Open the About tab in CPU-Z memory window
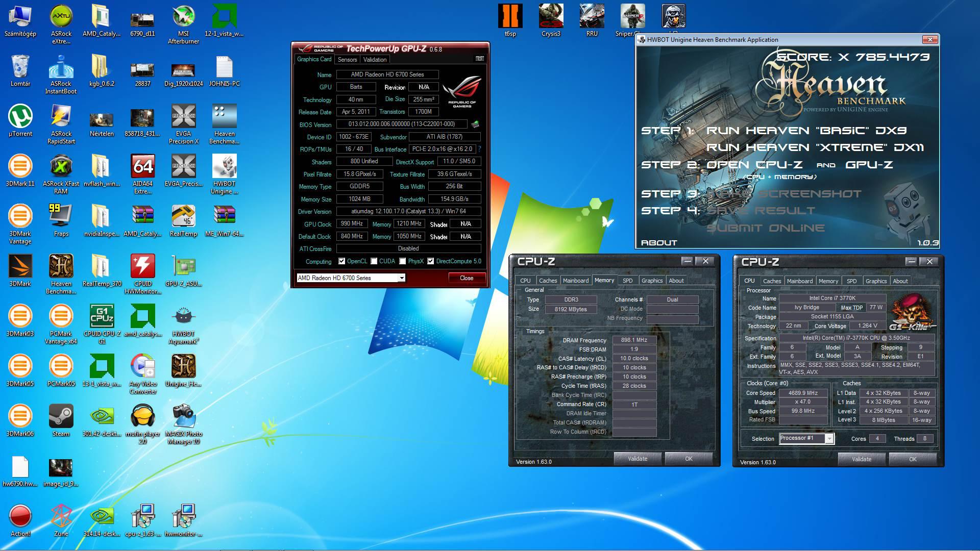This screenshot has width=980, height=551. [x=676, y=281]
